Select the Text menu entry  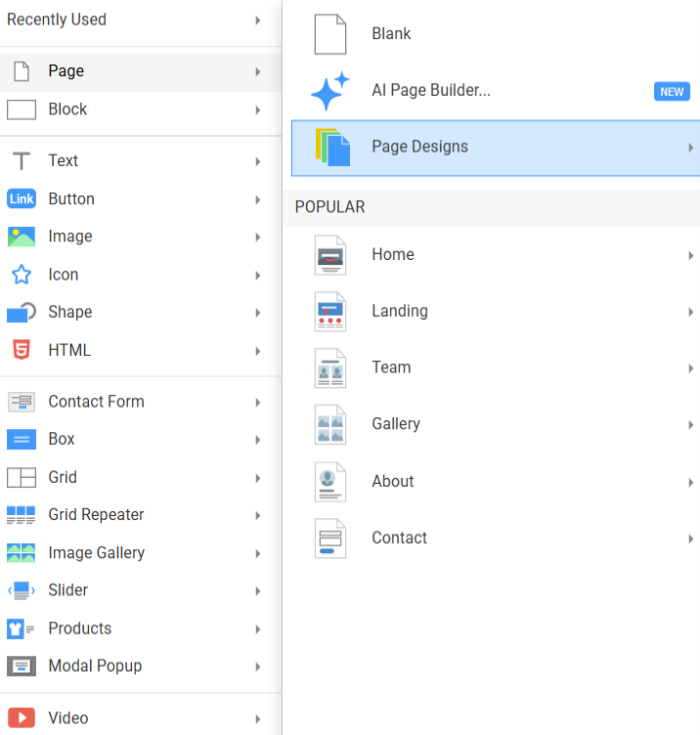click(x=63, y=160)
